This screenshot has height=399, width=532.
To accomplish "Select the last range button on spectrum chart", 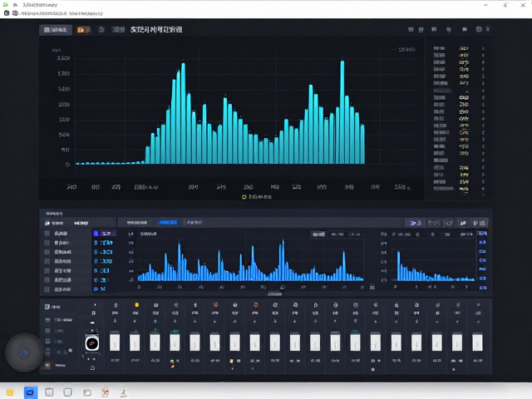I will point(355,234).
